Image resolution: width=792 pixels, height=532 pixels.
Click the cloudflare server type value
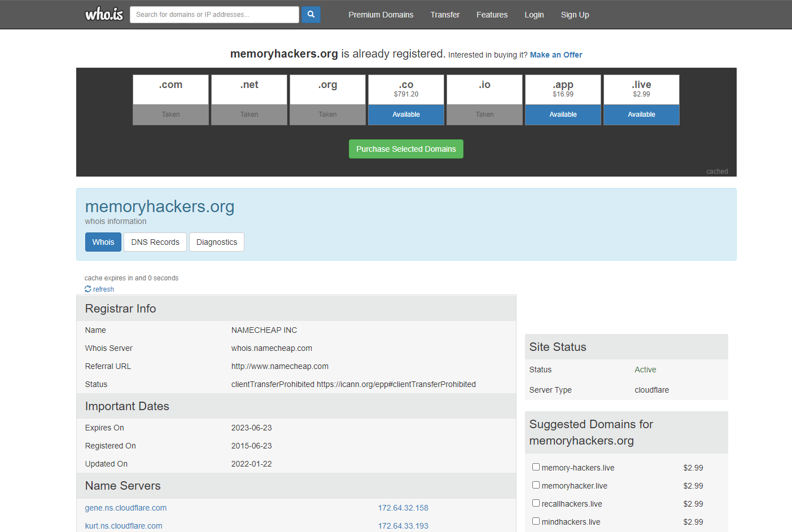tap(651, 390)
